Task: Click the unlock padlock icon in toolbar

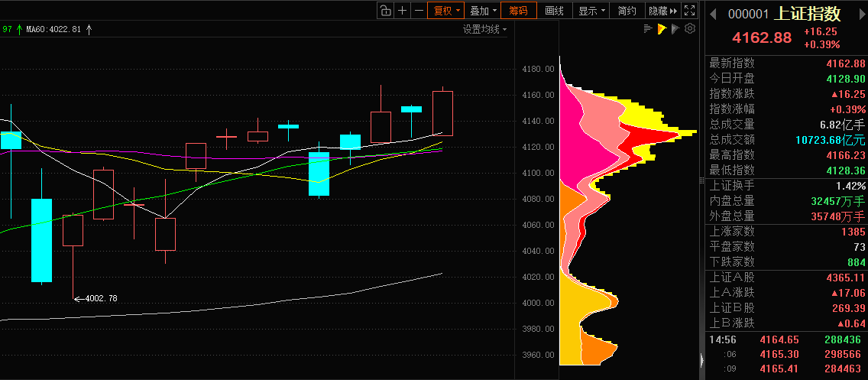Action: tap(385, 11)
